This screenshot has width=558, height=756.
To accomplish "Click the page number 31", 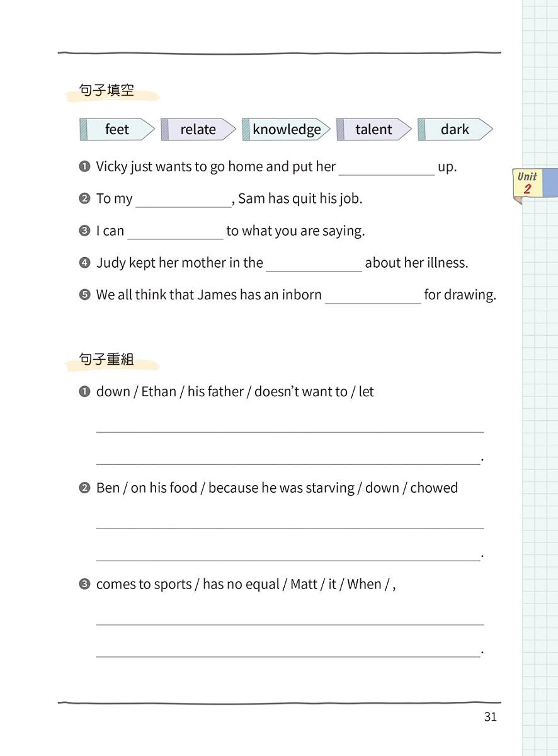I will 491,717.
